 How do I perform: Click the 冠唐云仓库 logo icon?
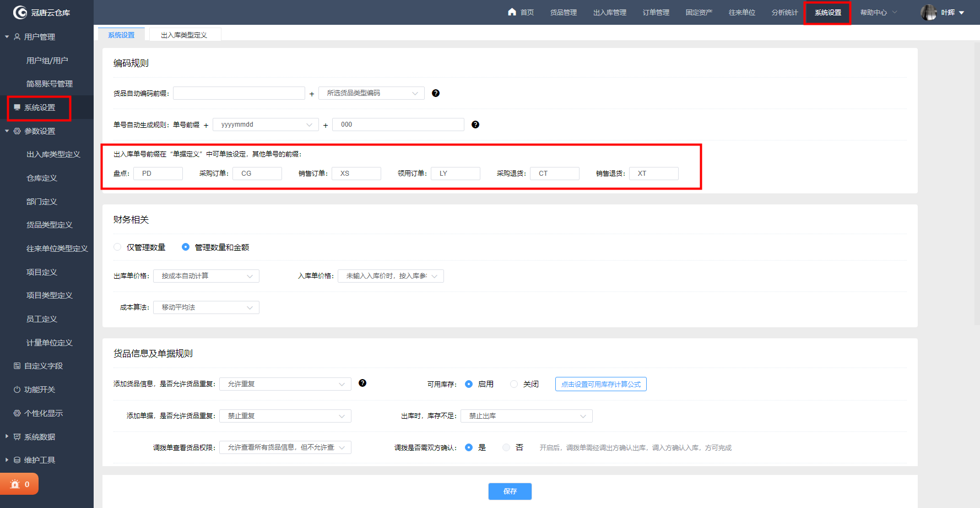(x=20, y=12)
